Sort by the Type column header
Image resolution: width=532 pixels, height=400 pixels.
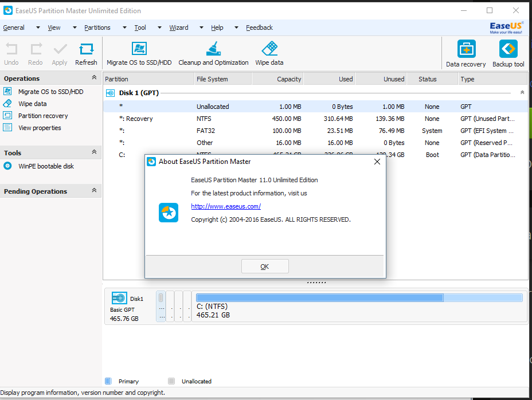point(492,79)
